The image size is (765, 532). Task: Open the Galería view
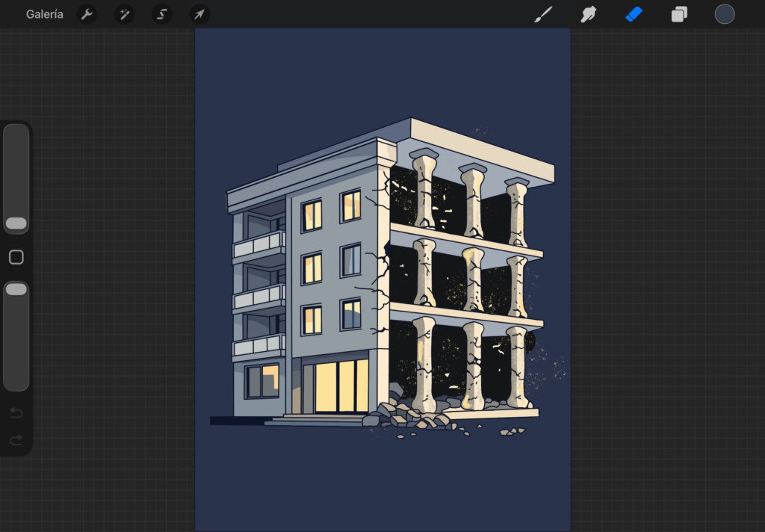[x=44, y=14]
